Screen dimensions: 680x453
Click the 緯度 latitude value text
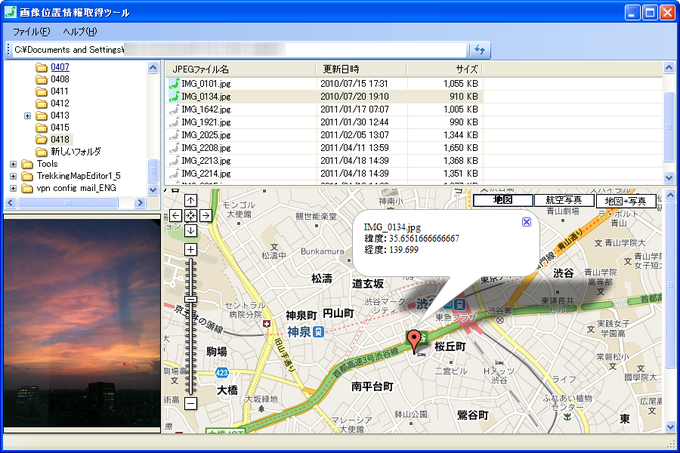424,238
